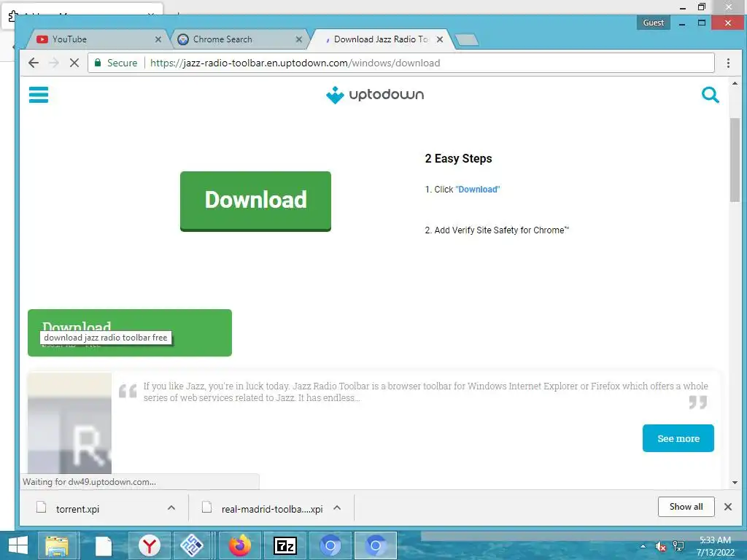The image size is (747, 560).
Task: Click the page scrollbar down arrow
Action: click(735, 483)
